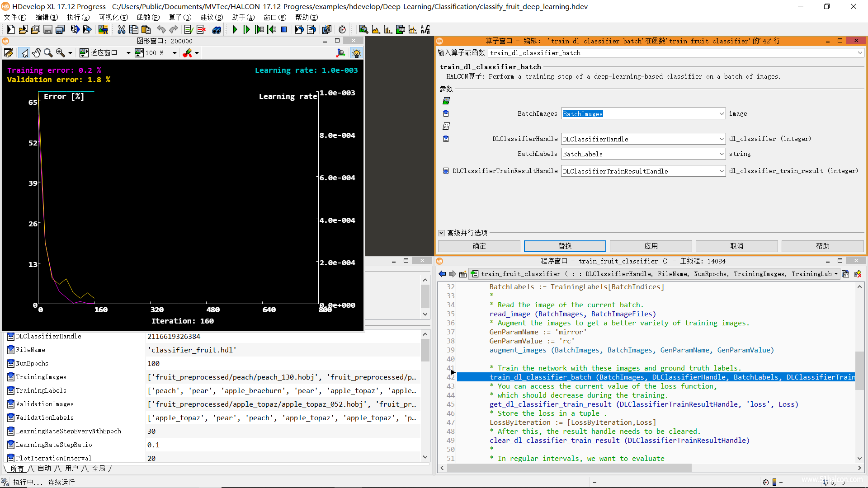Click the program window horizontal scrollbar
The width and height of the screenshot is (868, 488).
pyautogui.click(x=569, y=468)
